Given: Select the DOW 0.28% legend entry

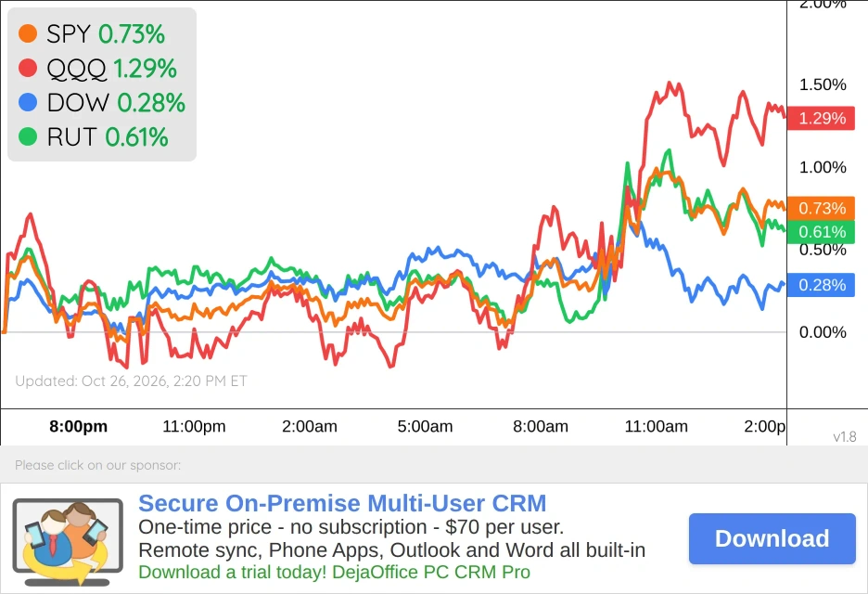Looking at the screenshot, I should [102, 102].
